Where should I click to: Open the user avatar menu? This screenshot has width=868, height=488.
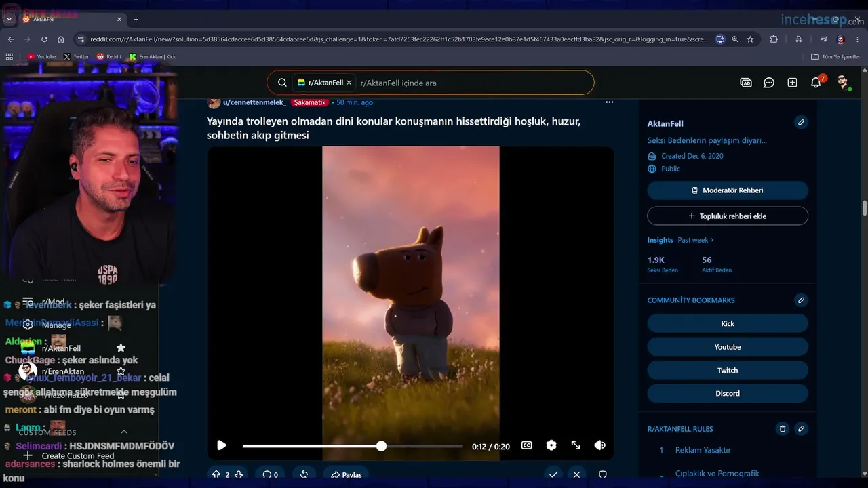pos(843,83)
